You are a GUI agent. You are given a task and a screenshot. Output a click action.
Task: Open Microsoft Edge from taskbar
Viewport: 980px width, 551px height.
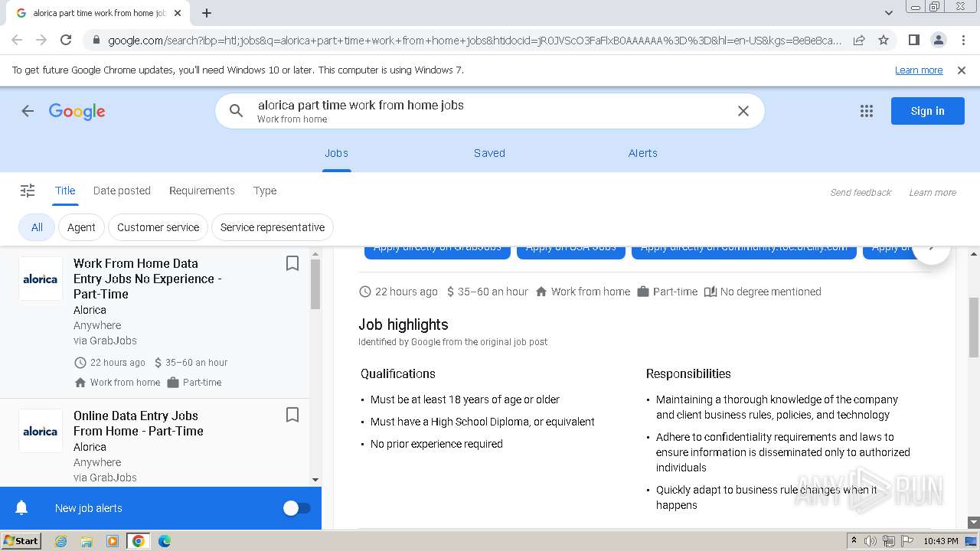coord(165,541)
